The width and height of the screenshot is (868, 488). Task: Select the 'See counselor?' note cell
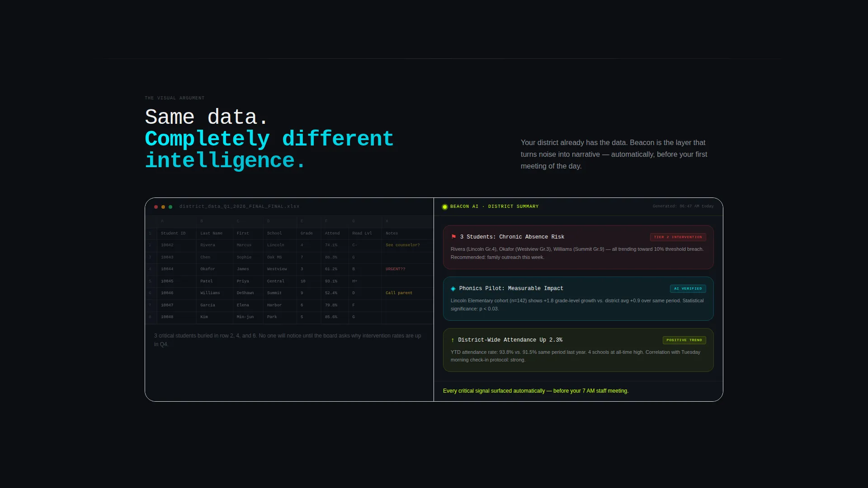[x=407, y=245]
